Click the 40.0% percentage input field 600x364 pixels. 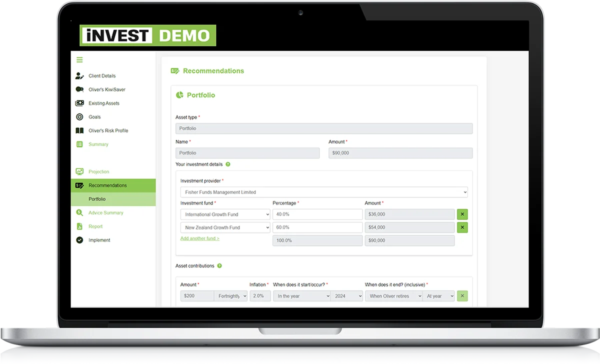pos(317,214)
